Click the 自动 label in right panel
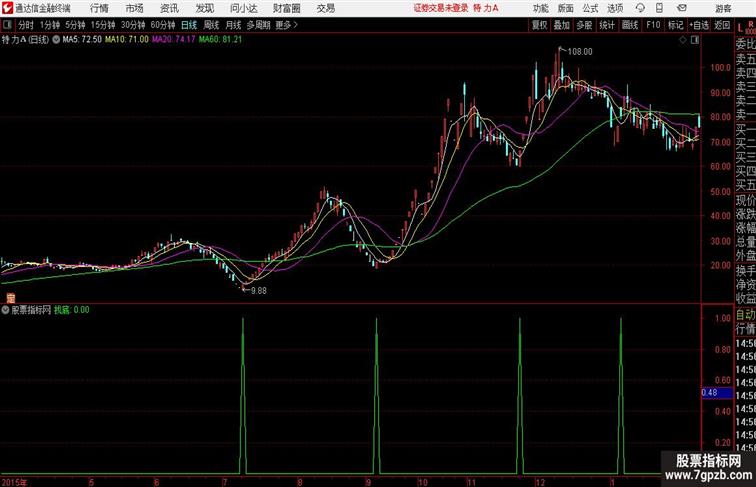This screenshot has width=756, height=487. point(745,314)
